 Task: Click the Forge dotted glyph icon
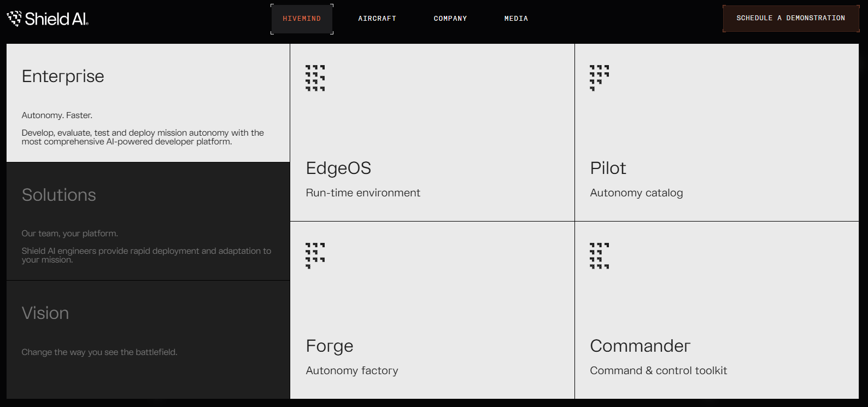[315, 255]
